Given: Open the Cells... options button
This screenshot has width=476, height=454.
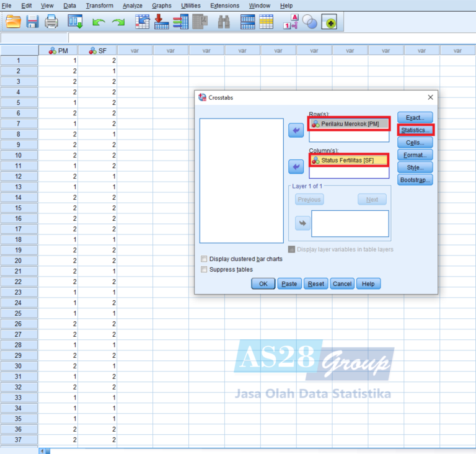Looking at the screenshot, I should pos(415,143).
